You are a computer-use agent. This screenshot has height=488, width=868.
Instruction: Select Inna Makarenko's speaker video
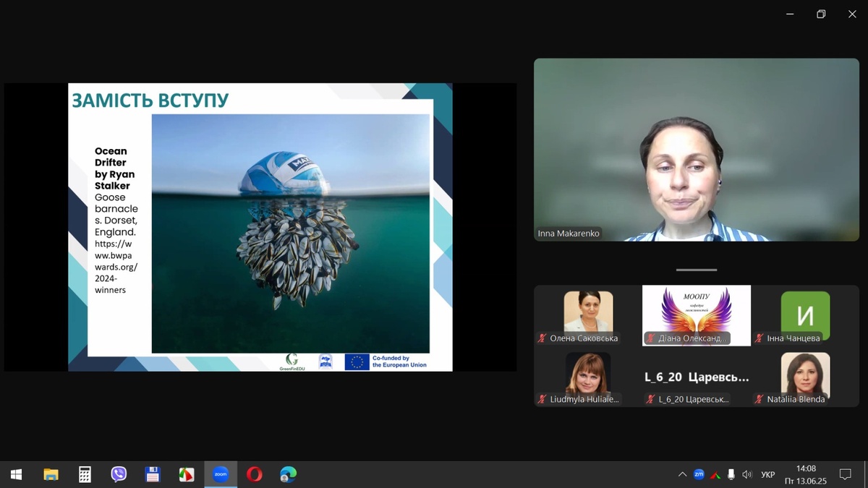click(x=697, y=150)
